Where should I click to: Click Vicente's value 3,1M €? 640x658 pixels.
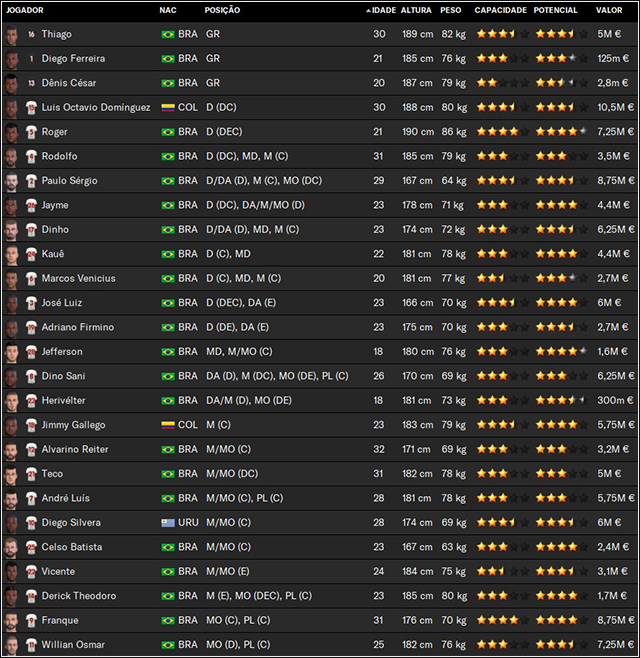612,572
